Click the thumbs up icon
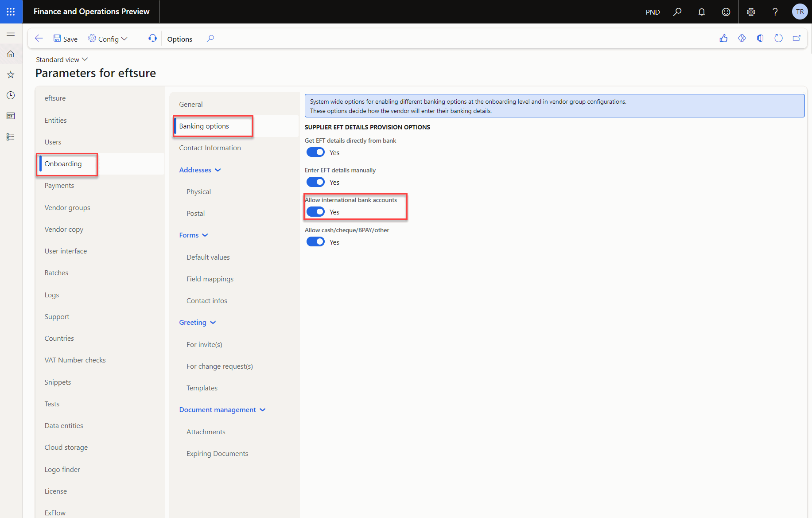This screenshot has height=518, width=812. click(723, 39)
